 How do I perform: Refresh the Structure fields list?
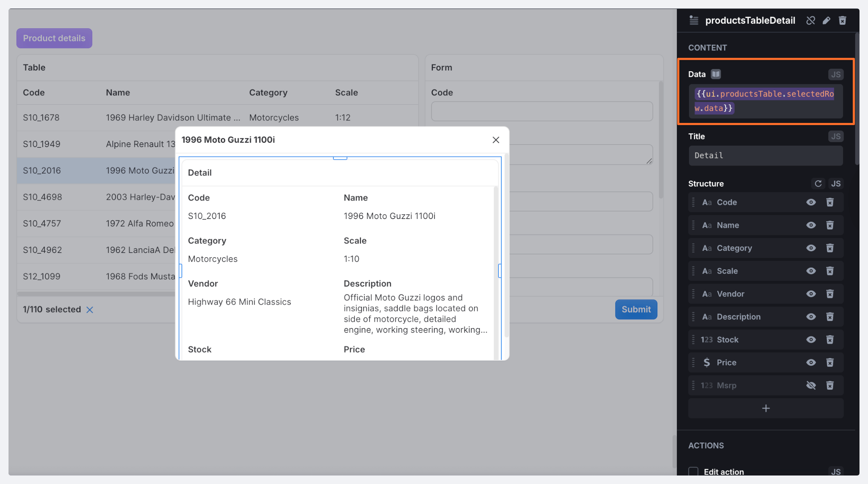coord(818,184)
